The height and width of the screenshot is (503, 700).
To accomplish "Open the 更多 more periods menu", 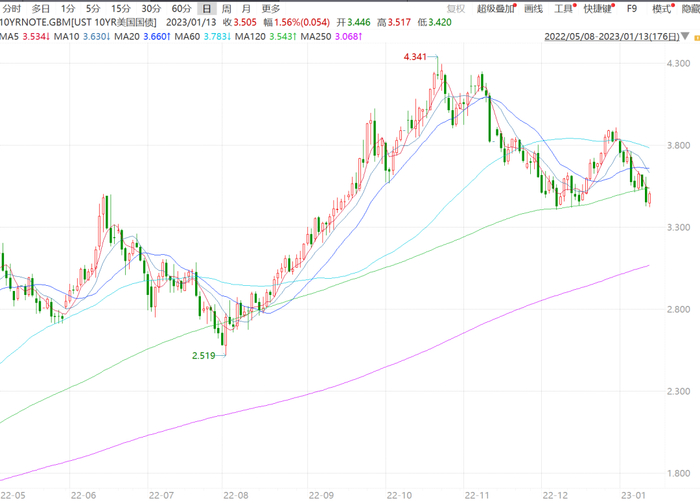I will pyautogui.click(x=271, y=8).
